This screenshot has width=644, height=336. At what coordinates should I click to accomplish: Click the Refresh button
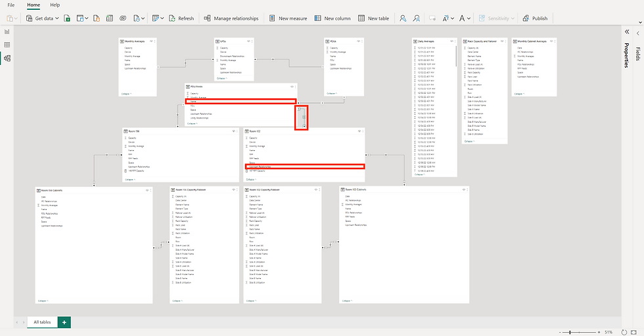pos(181,18)
